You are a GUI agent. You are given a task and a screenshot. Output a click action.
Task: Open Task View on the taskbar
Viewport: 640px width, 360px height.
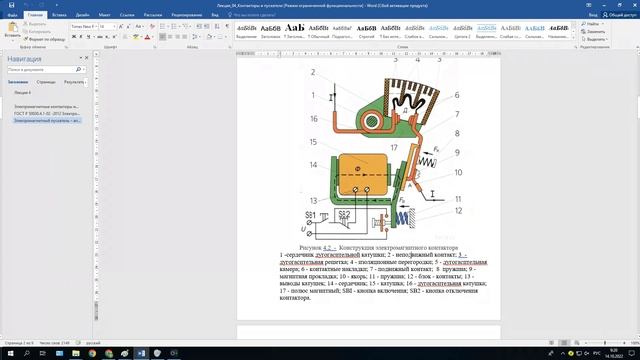point(43,353)
